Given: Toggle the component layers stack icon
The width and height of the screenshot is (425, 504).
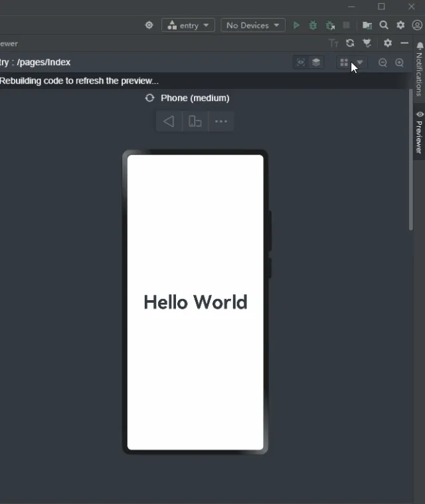Looking at the screenshot, I should point(316,62).
